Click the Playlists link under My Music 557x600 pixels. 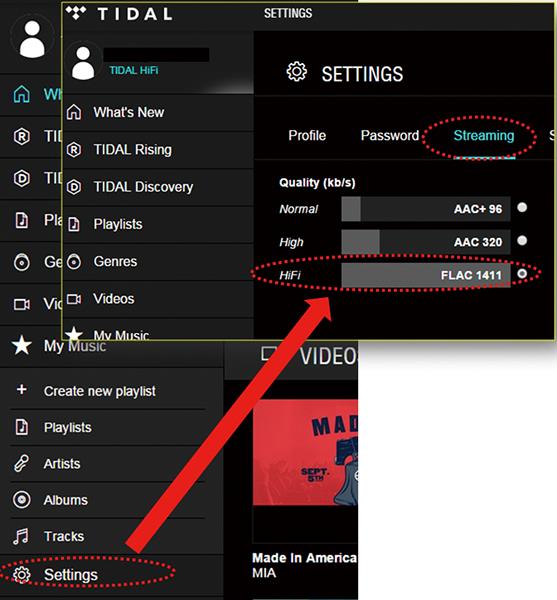tap(68, 427)
